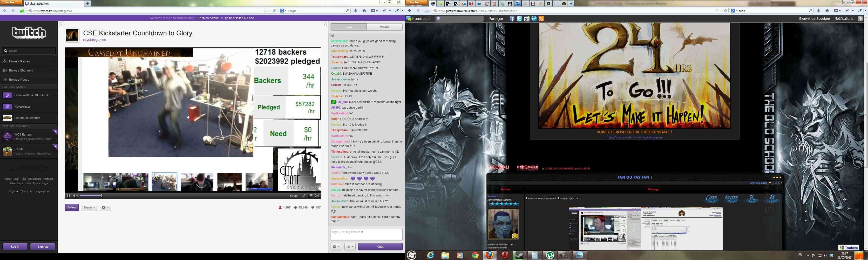Open the chat viewer list dropdown
This screenshot has height=260, width=868.
[350, 247]
